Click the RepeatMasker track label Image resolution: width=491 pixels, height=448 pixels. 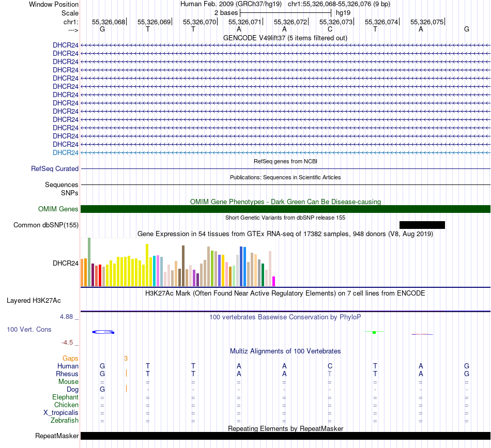pos(57,436)
